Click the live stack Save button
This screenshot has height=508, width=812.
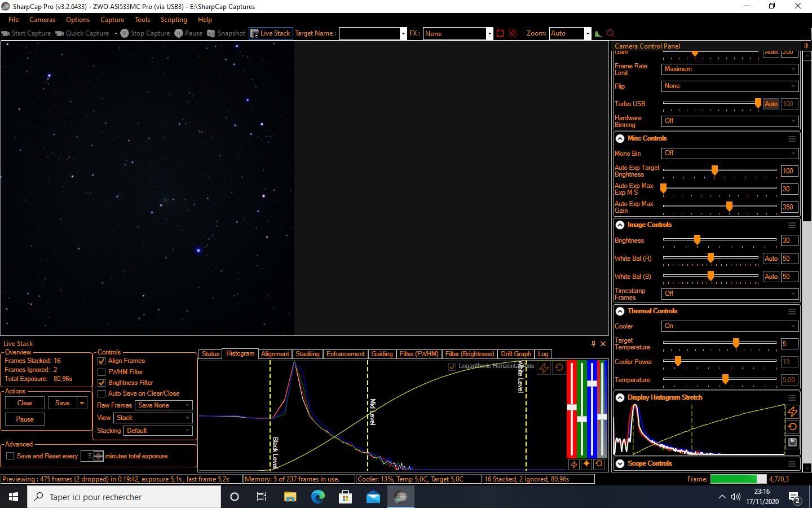coord(63,403)
